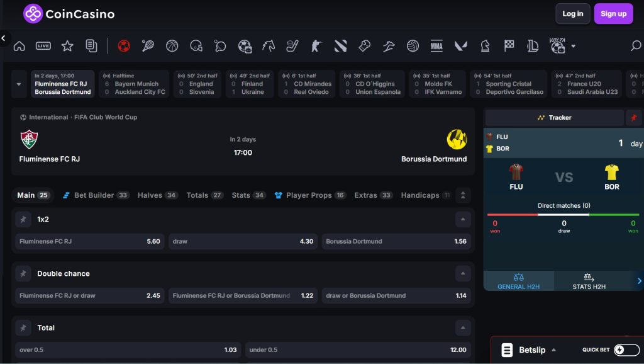Collapse the 1x2 market section

point(463,219)
